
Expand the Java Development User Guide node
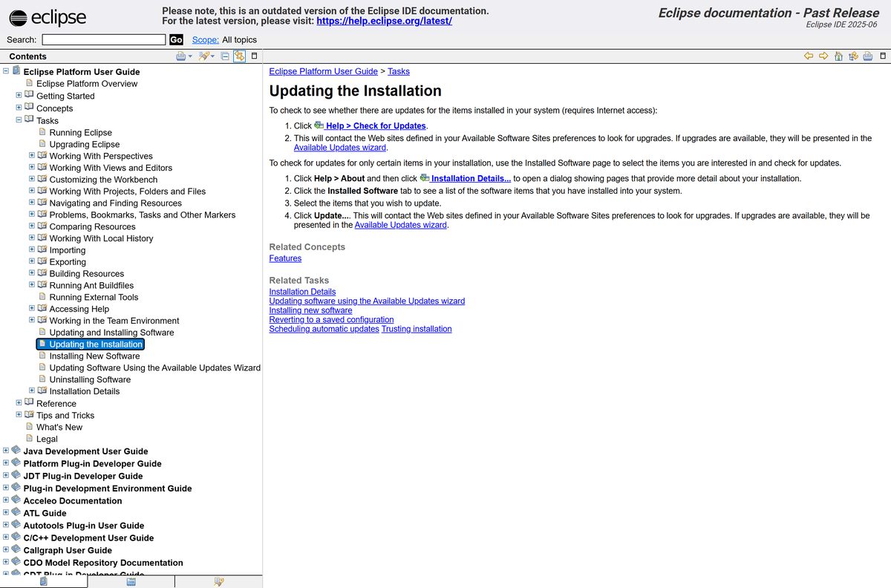pos(6,451)
